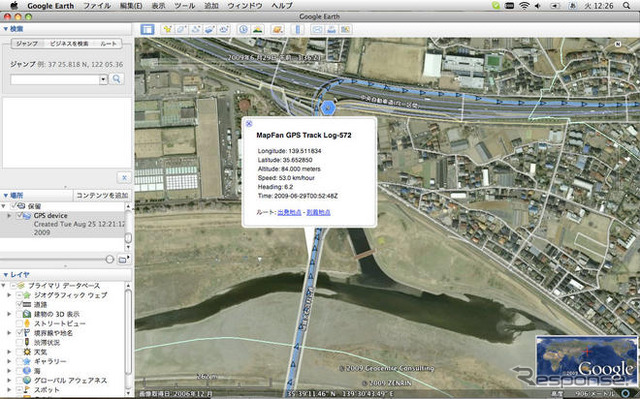Click the View in Google Maps icon
The width and height of the screenshot is (640, 399).
pos(346,29)
